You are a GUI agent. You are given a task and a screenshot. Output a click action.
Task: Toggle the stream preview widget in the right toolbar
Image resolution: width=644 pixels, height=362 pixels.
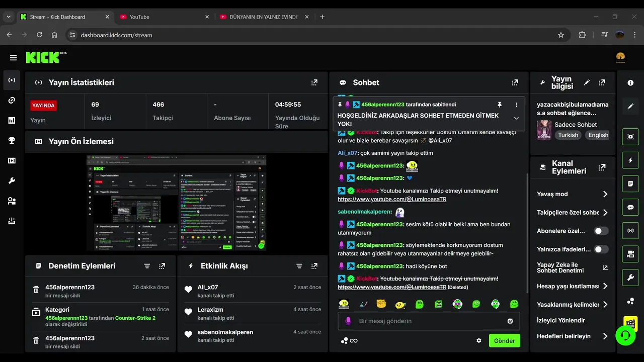[x=630, y=137]
